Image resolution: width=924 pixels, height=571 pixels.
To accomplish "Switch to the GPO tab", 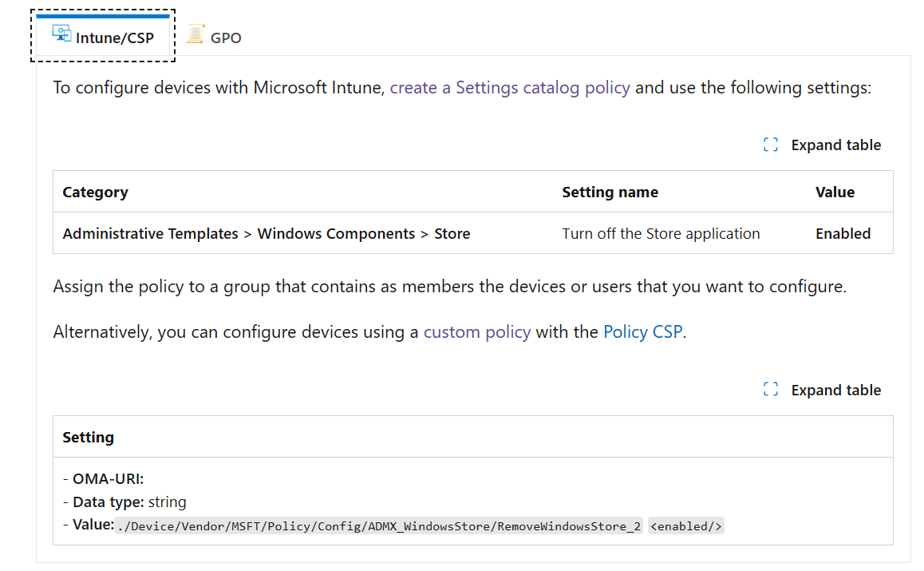I will 215,37.
